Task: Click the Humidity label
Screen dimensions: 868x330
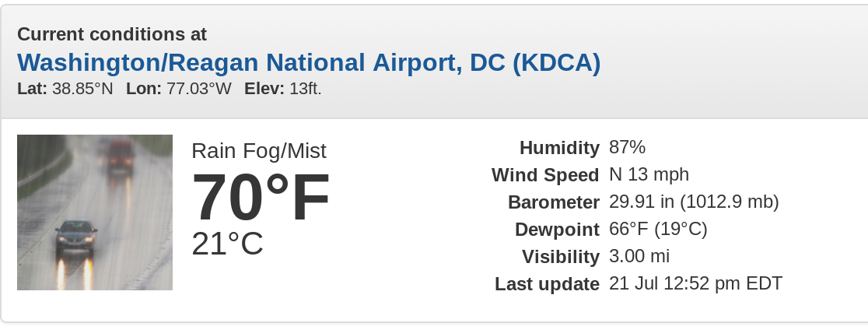Action: [x=559, y=148]
